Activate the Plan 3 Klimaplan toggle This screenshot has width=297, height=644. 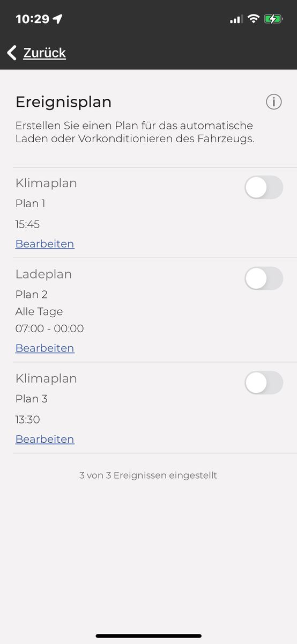click(264, 383)
